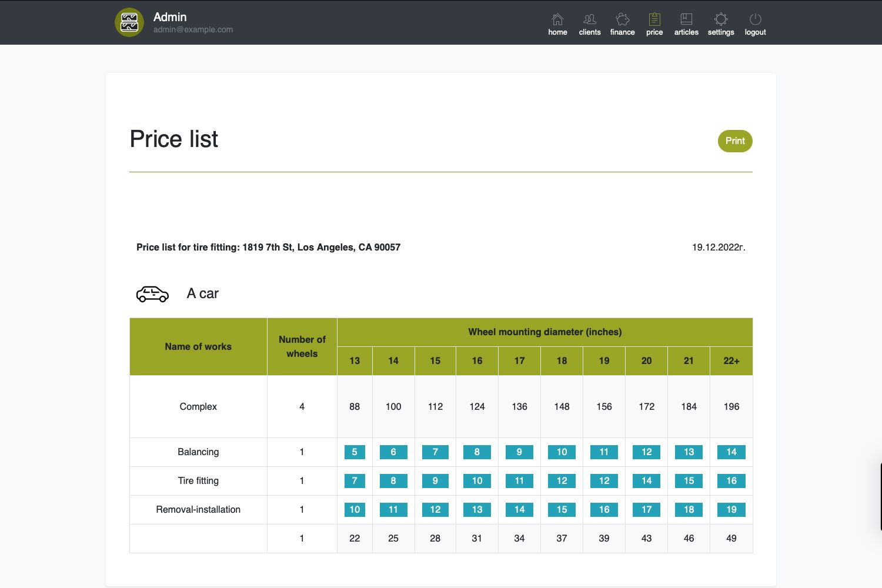Edit Tire fitting price 7 for 13 inch

pyautogui.click(x=355, y=481)
